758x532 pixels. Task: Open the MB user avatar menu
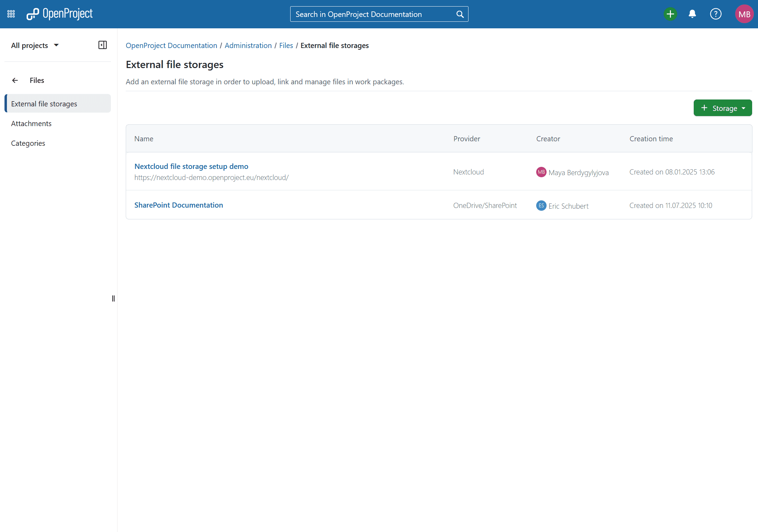744,14
